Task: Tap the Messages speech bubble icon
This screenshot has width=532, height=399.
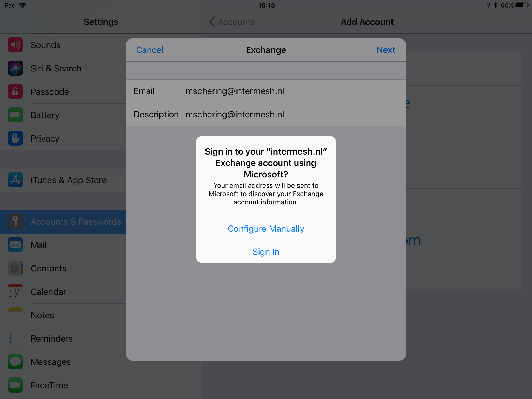Action: click(x=15, y=362)
